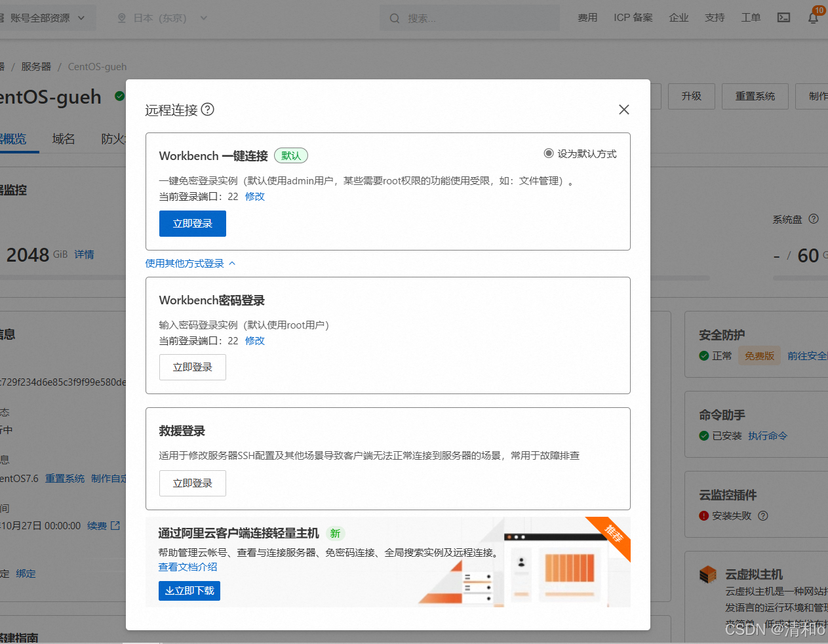Image resolution: width=828 pixels, height=644 pixels.
Task: Focus the top 搜索 search field
Action: (x=469, y=18)
